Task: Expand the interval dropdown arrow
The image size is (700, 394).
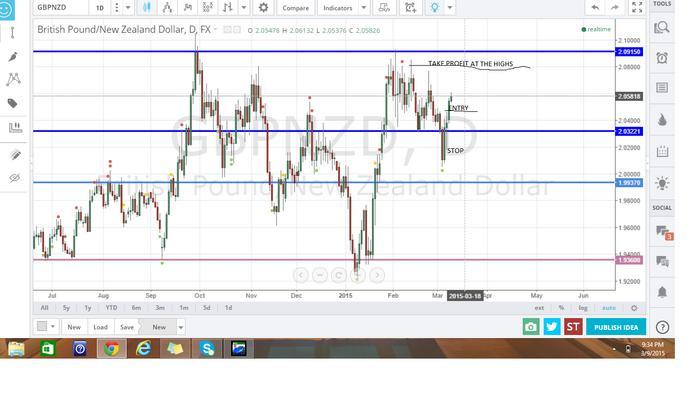Action: 128,8
